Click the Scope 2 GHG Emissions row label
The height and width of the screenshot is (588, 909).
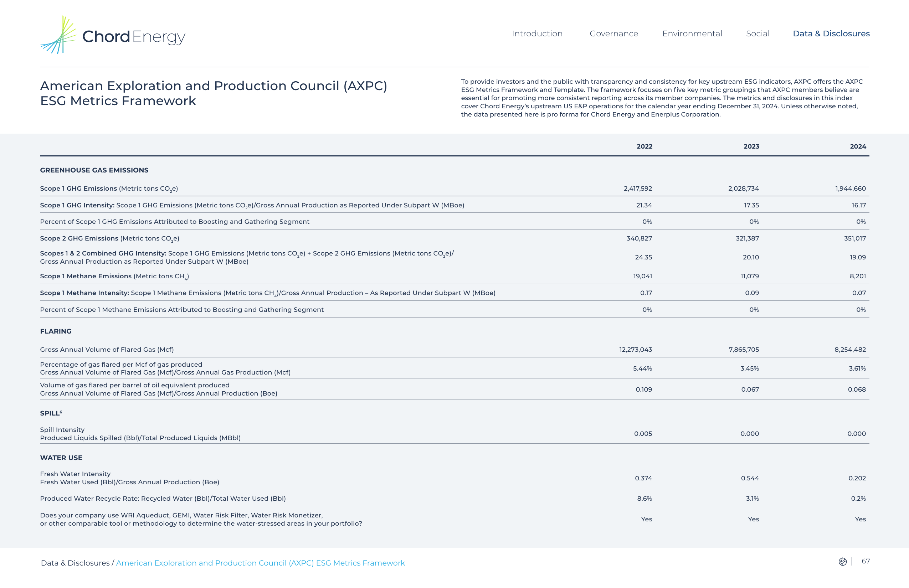tap(110, 239)
